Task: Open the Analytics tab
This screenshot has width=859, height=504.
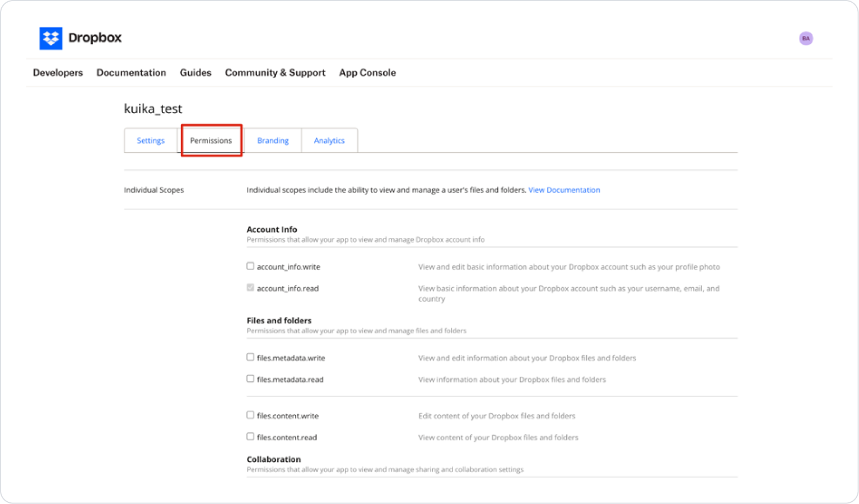Action: point(329,141)
